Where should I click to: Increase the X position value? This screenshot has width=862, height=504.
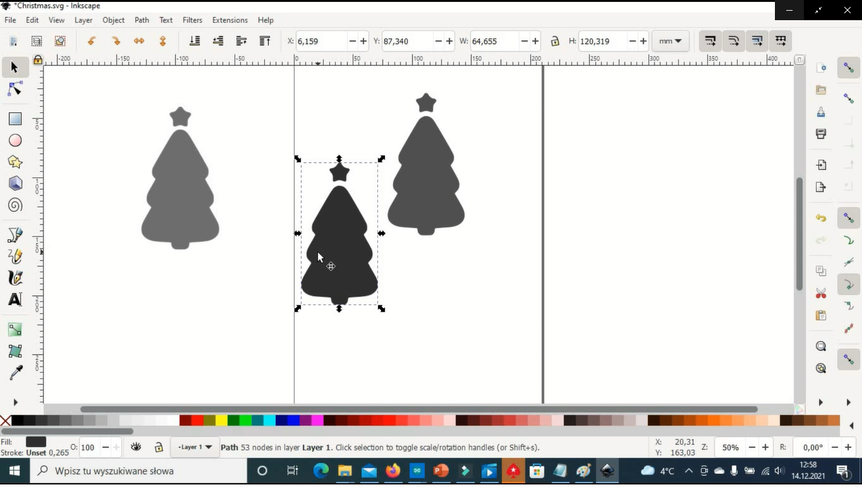tap(363, 41)
